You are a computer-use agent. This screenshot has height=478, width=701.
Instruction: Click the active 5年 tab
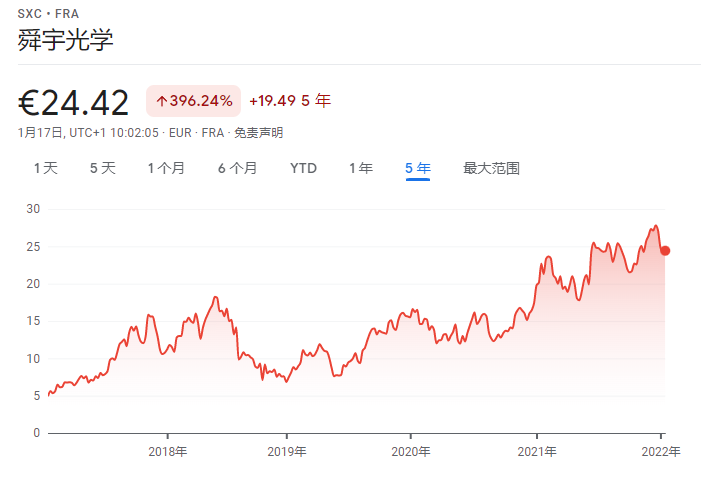point(418,168)
